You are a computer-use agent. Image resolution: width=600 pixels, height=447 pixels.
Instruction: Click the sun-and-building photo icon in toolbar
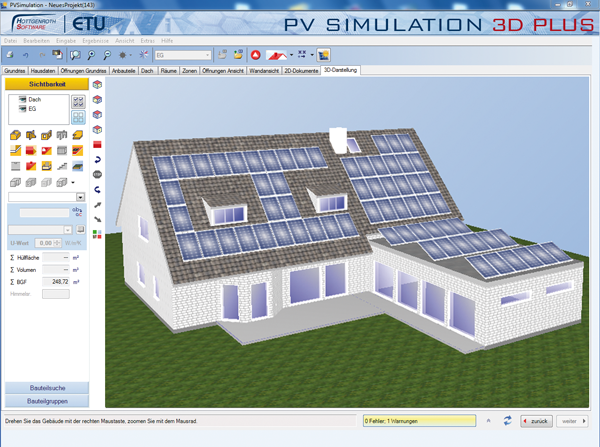point(323,55)
